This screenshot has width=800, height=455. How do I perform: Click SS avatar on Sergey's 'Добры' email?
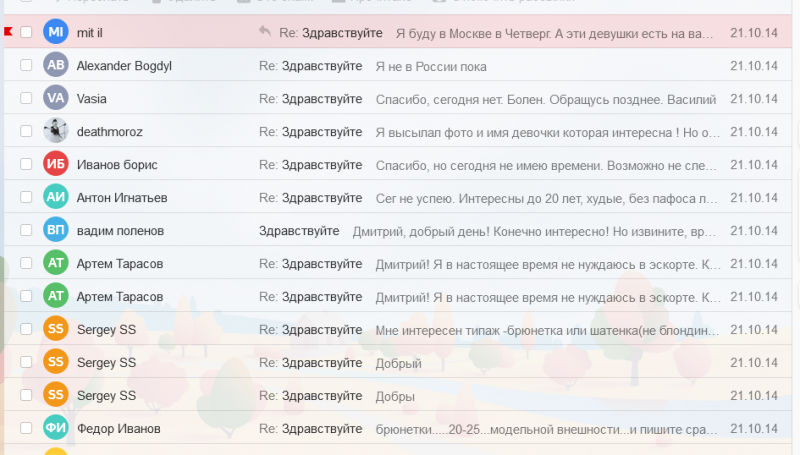pos(56,395)
